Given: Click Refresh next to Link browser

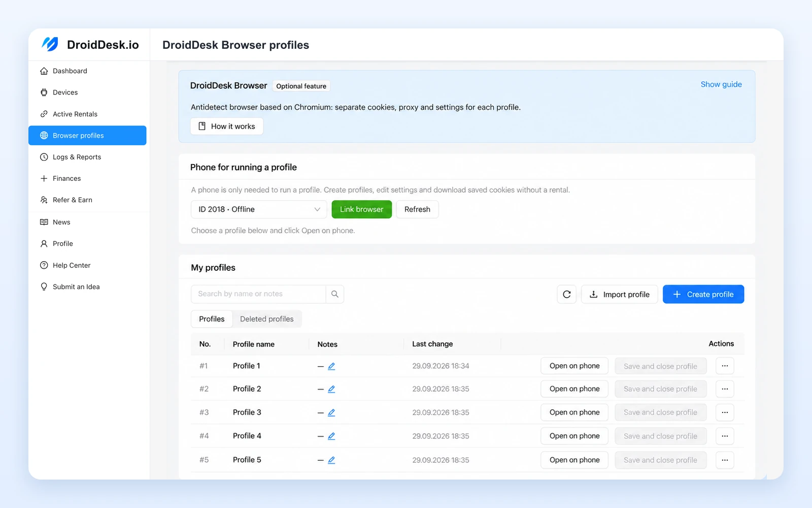Looking at the screenshot, I should coord(417,209).
